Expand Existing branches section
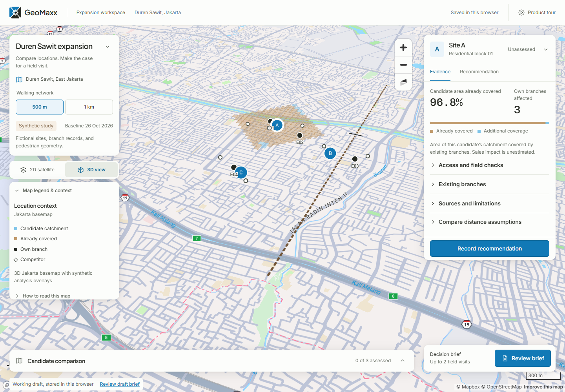Viewport: 565px width, 392px height. (490, 184)
